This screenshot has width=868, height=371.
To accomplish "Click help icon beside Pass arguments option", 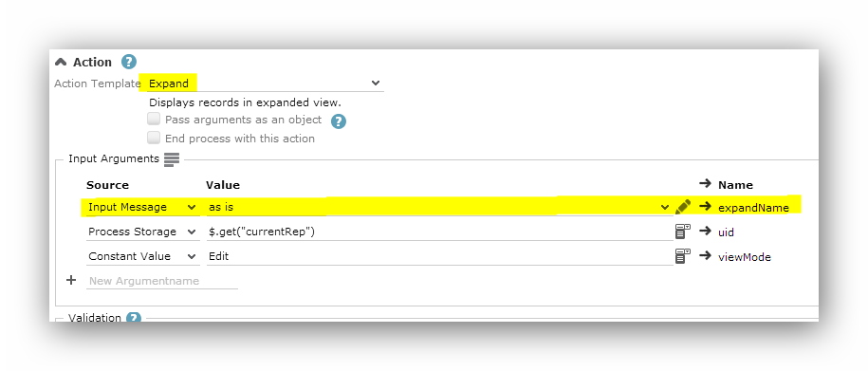I will [x=339, y=121].
